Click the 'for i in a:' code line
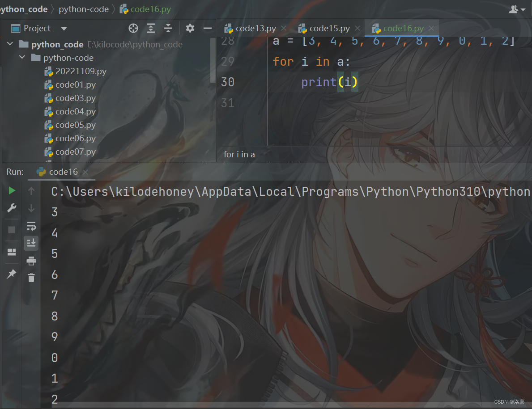 tap(311, 62)
